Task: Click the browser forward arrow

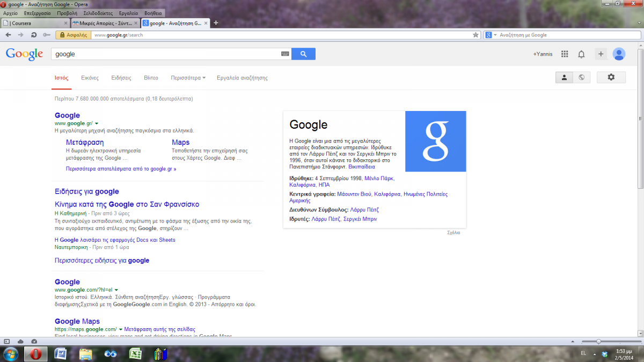Action: pos(20,35)
